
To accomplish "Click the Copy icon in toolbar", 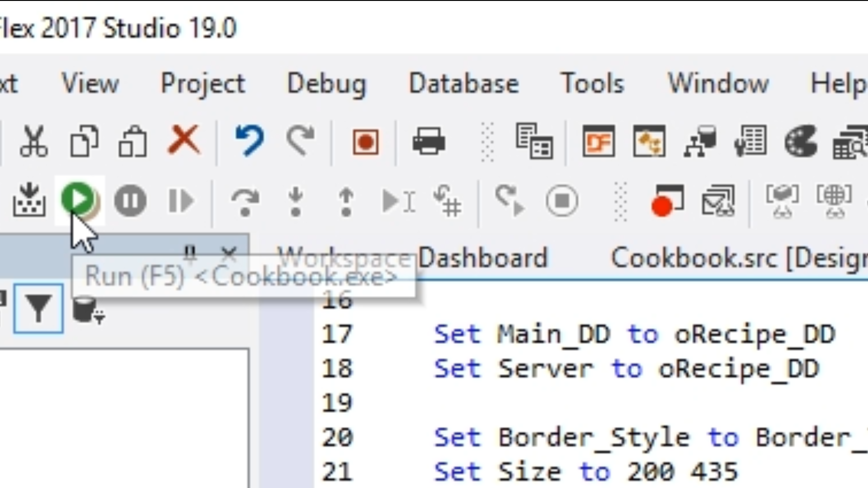I will (84, 141).
